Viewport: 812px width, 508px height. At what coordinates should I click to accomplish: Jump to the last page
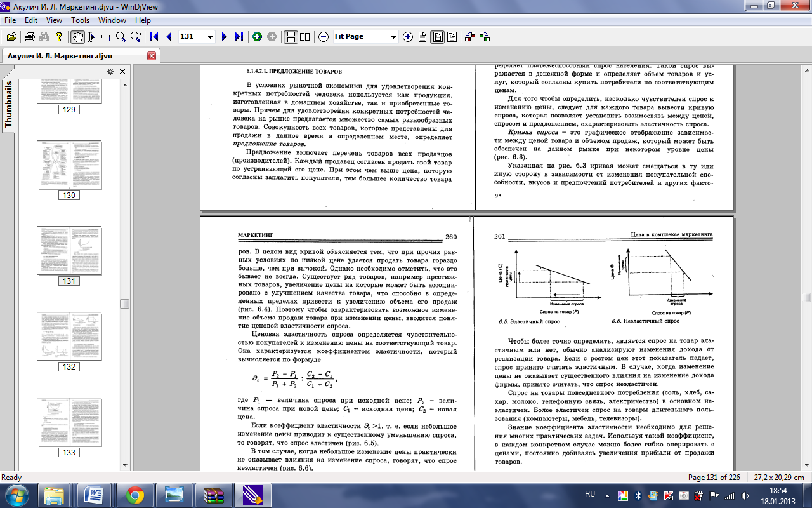point(239,37)
